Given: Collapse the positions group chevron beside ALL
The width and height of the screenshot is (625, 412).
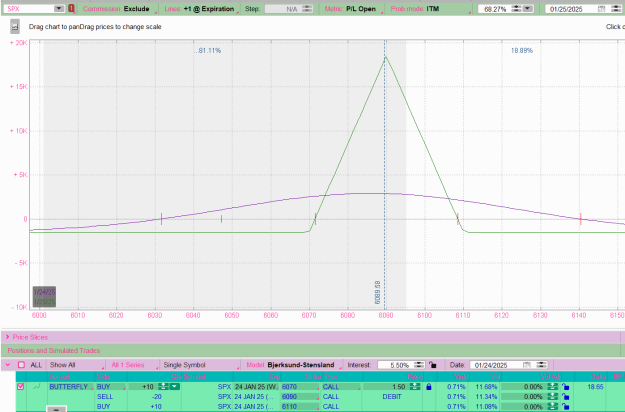Looking at the screenshot, I should pos(8,365).
